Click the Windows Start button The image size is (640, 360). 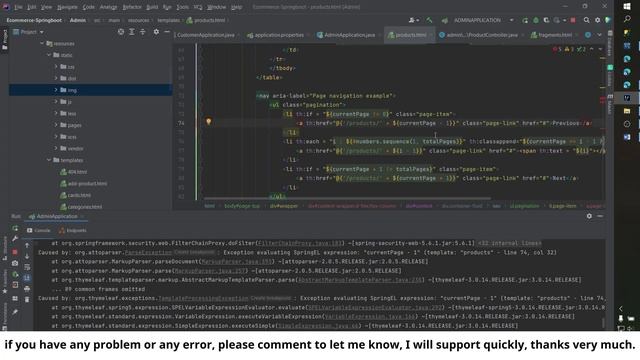627,7
